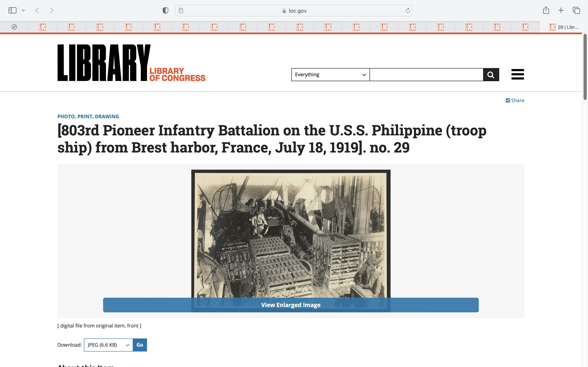This screenshot has height=367, width=588.
Task: Expand sidebar options chevron
Action: coord(23,10)
